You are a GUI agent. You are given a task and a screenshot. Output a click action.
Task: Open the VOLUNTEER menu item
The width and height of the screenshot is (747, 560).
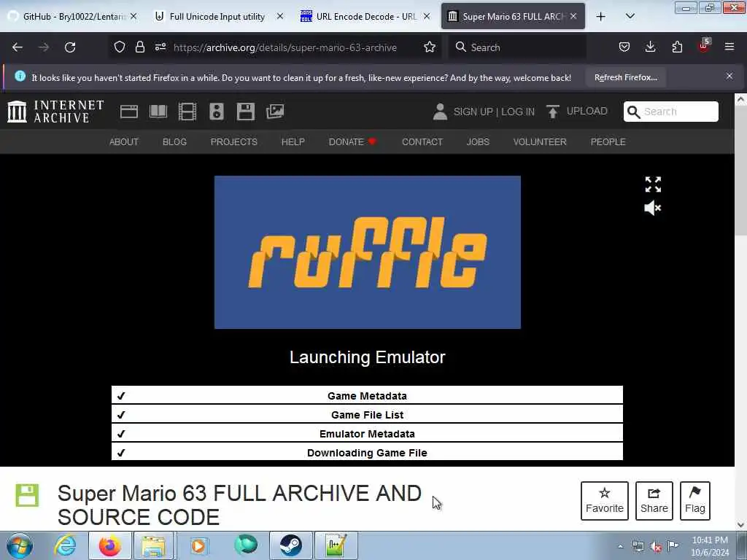tap(540, 142)
